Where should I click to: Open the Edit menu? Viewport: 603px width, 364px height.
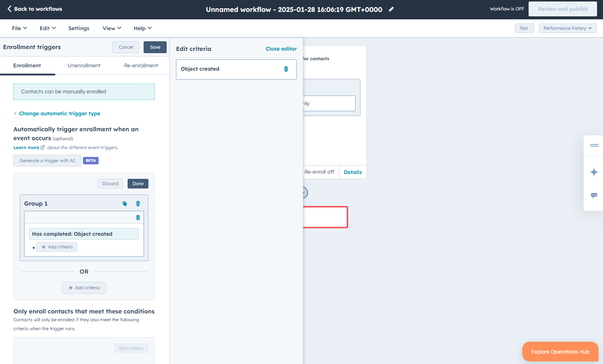(x=48, y=28)
